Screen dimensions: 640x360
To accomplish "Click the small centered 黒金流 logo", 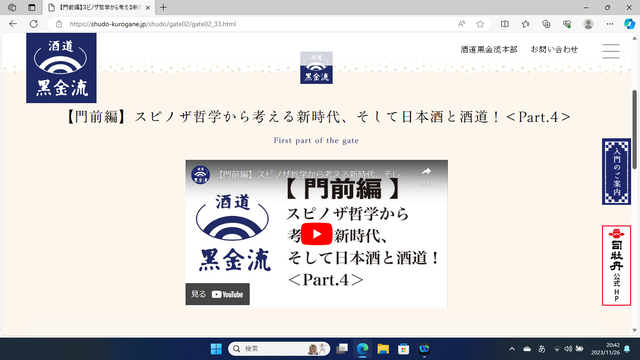I will (316, 68).
